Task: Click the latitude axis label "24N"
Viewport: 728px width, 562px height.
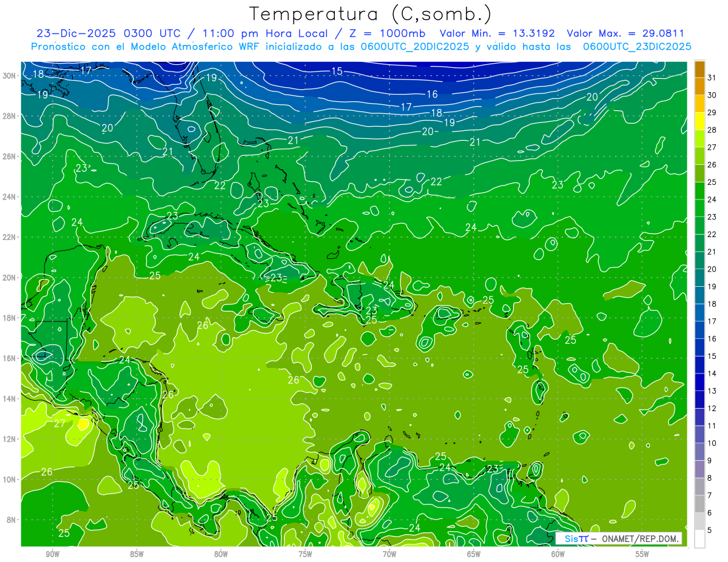Action: (9, 197)
